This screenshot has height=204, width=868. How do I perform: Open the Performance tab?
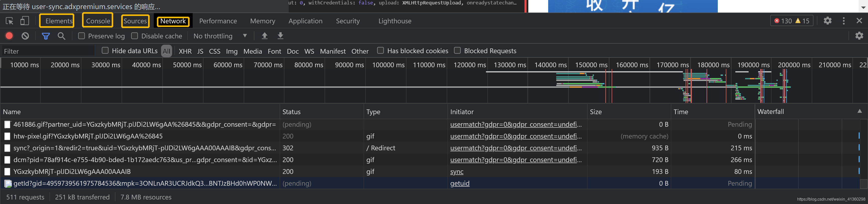coord(218,21)
